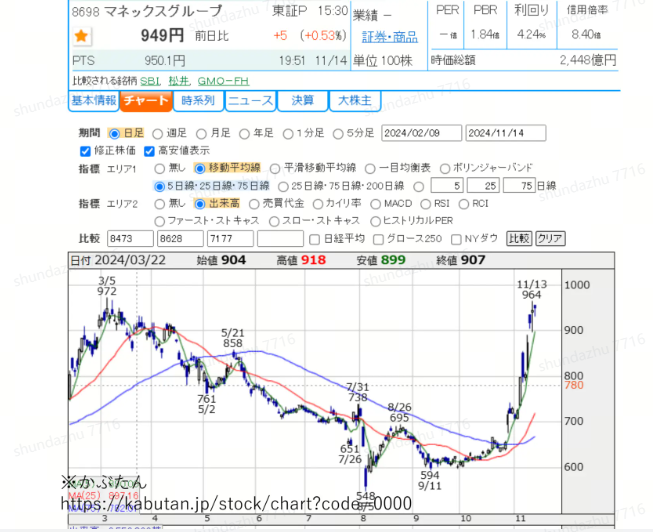Select the 売買代金 radio button

254,204
